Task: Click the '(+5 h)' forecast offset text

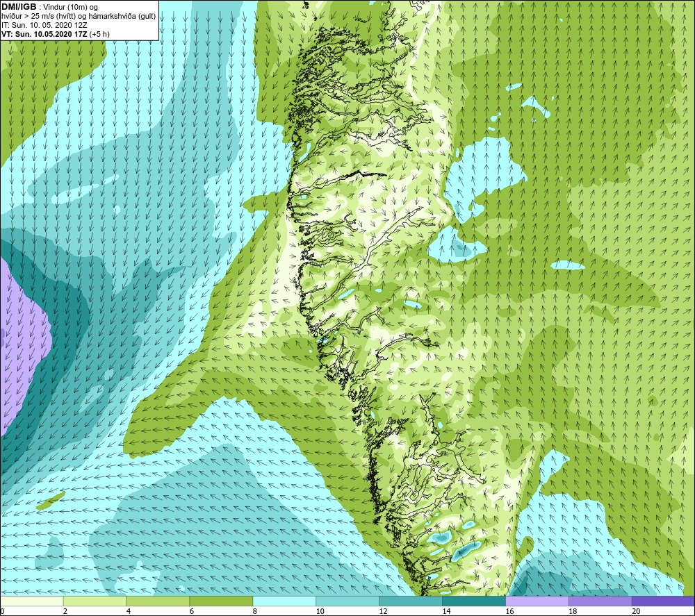Action: click(99, 34)
